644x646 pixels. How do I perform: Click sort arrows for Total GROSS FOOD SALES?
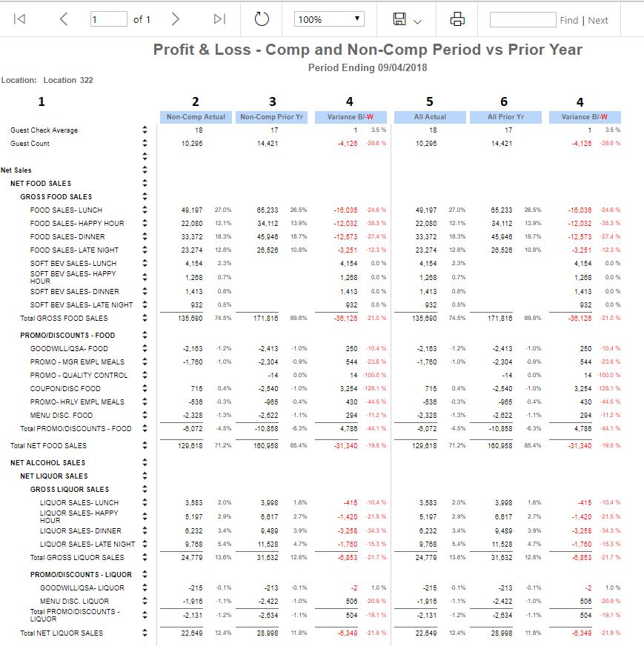tap(145, 318)
